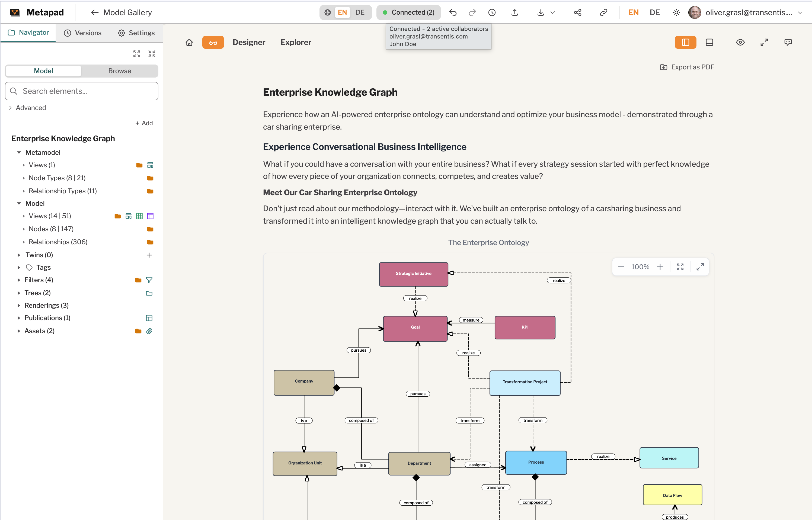Click the paperclip icon in Assets row

[x=149, y=331]
